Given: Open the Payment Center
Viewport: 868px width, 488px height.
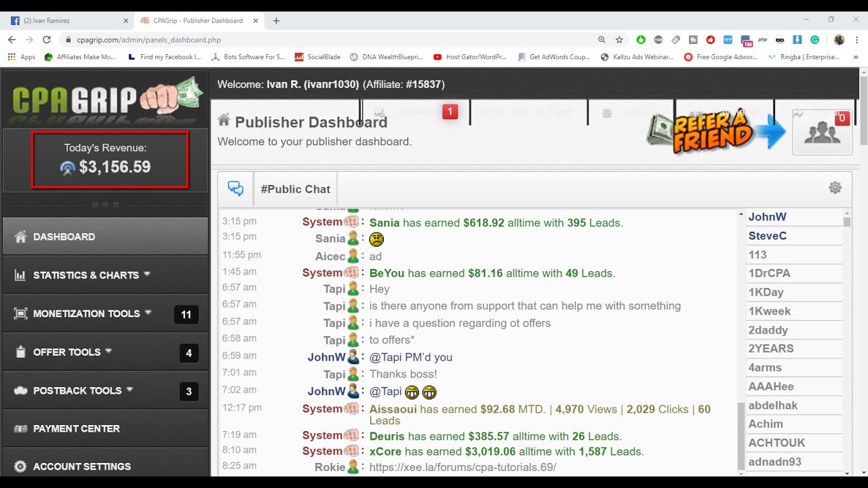Looking at the screenshot, I should [105, 428].
